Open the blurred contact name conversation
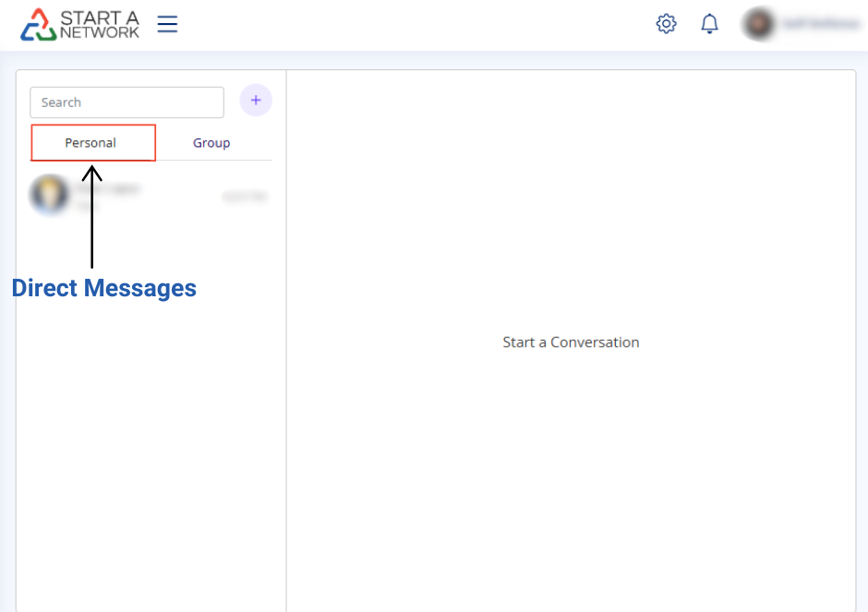The image size is (868, 612). (x=109, y=188)
